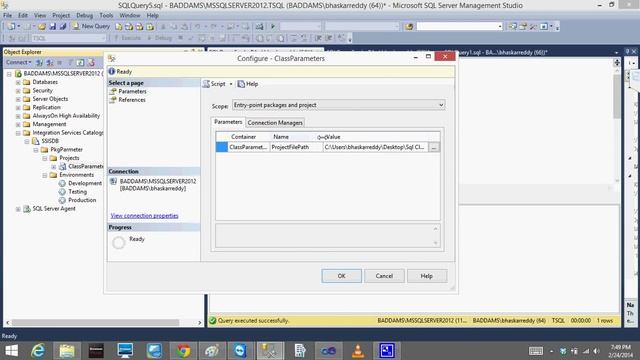Screen dimensions: 640x360
Task: Expand the Replication node
Action: (18, 108)
